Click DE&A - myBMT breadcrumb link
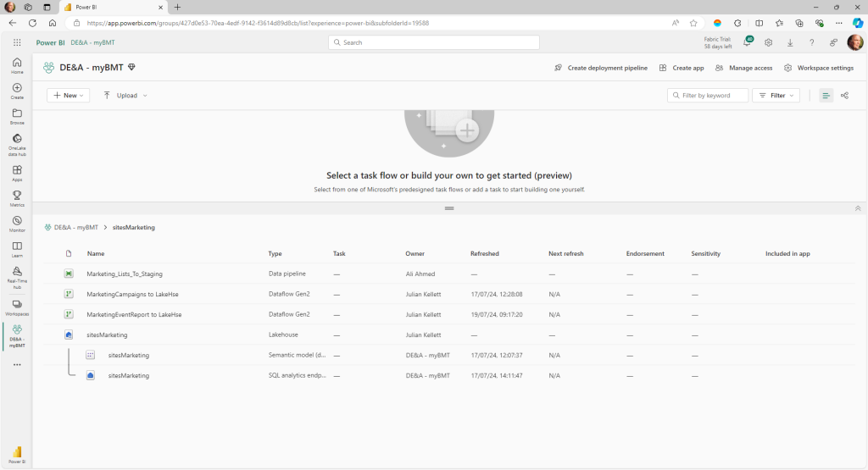This screenshot has height=470, width=868. pos(75,228)
